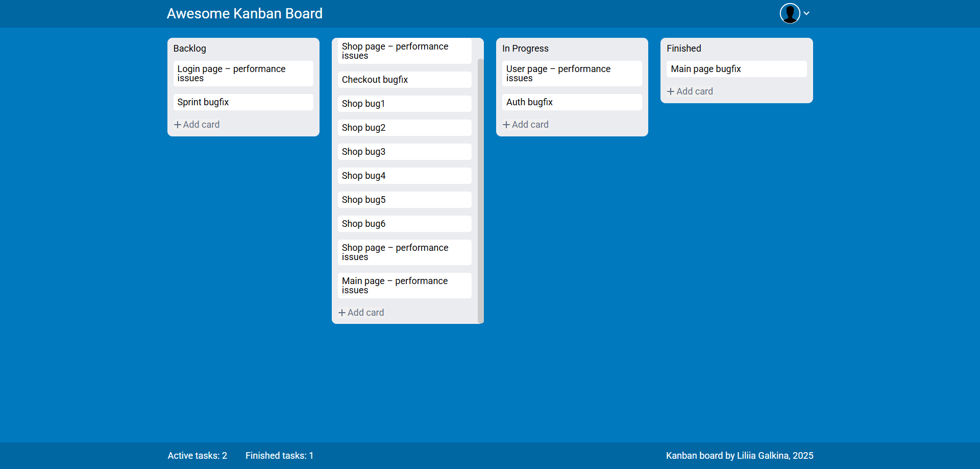This screenshot has width=980, height=469.
Task: Click the Awesome Kanban Board title
Action: pos(244,13)
